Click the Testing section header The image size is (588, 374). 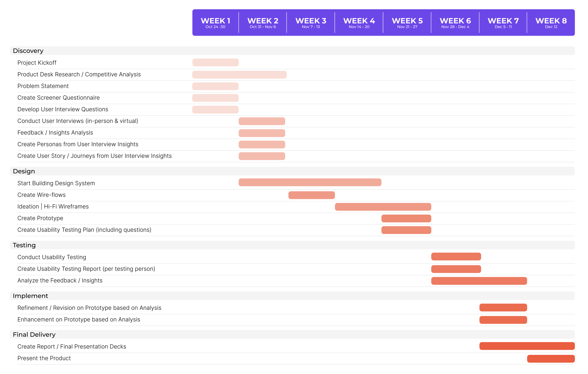pyautogui.click(x=24, y=245)
